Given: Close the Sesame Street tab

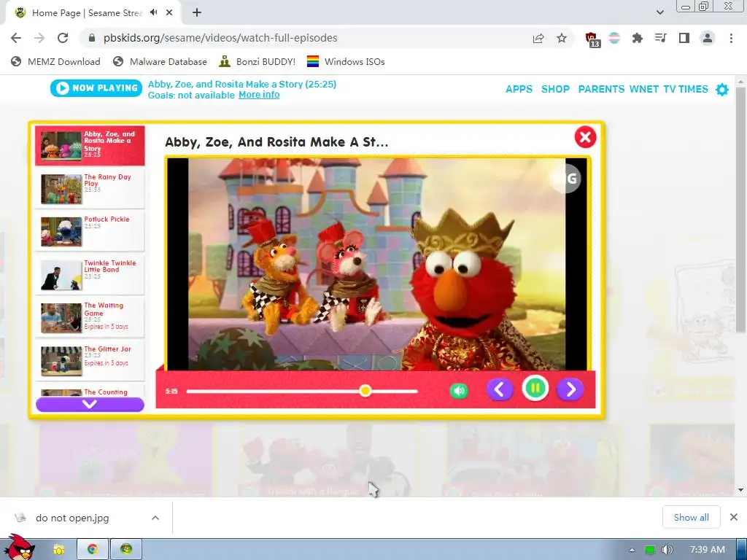Looking at the screenshot, I should tap(169, 13).
